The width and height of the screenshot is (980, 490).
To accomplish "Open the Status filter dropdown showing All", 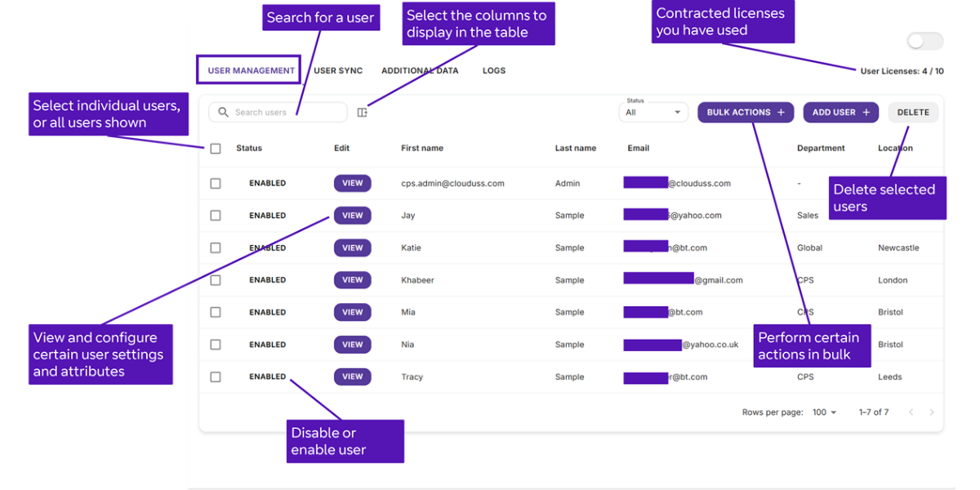I will (x=653, y=112).
